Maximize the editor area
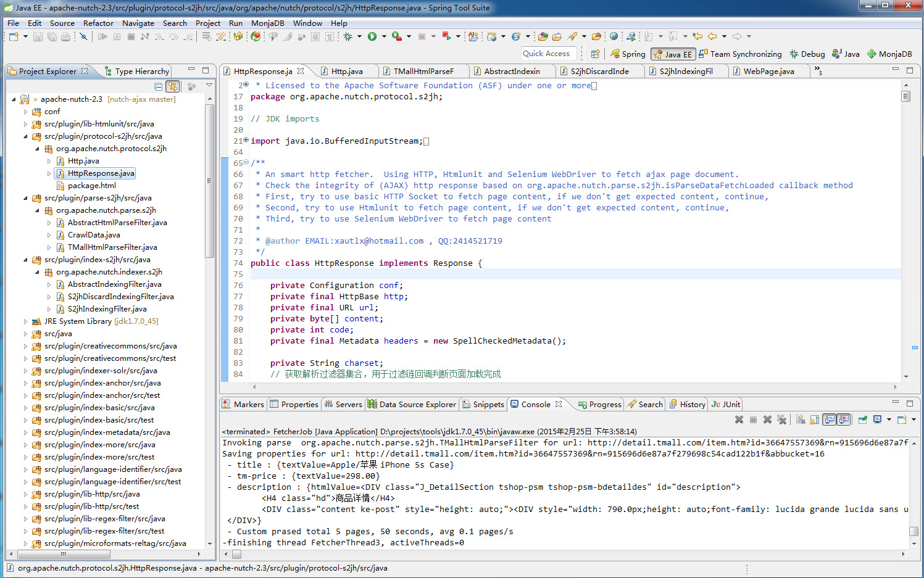The height and width of the screenshot is (578, 924). (x=909, y=70)
